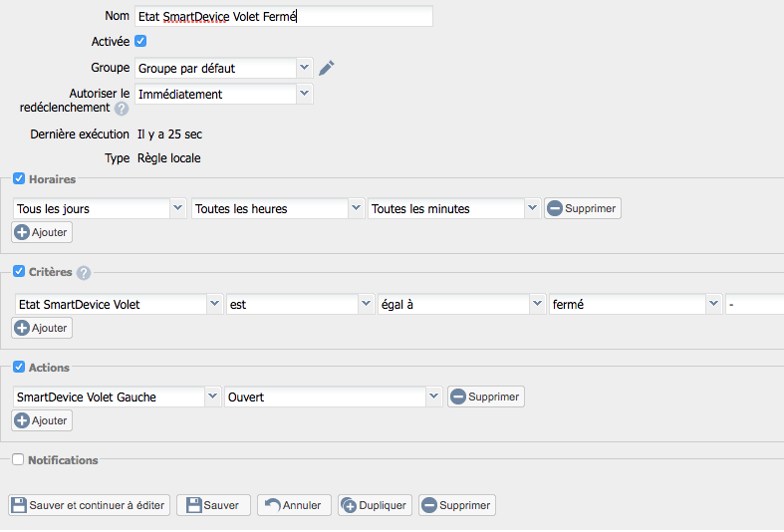Enable the Notifications checkbox
The width and height of the screenshot is (784, 532).
click(19, 459)
